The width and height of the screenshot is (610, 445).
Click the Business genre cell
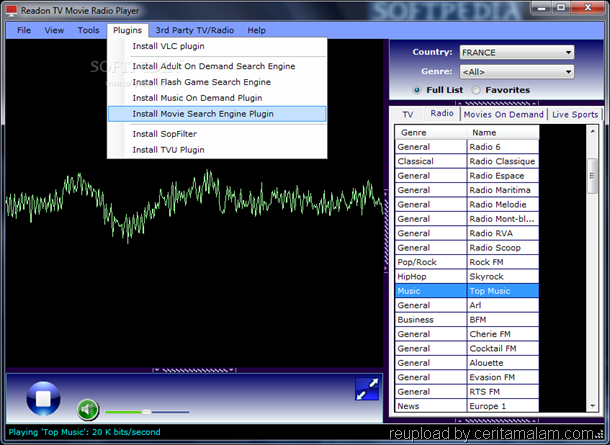tap(431, 320)
